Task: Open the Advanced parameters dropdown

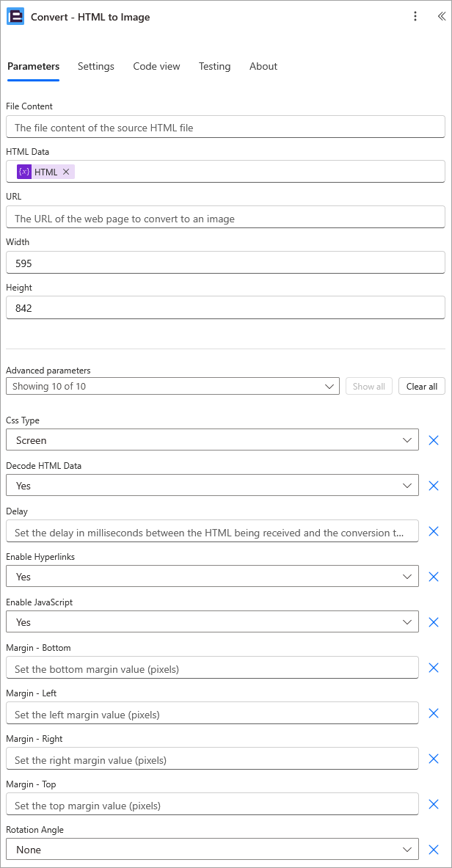Action: tap(173, 387)
